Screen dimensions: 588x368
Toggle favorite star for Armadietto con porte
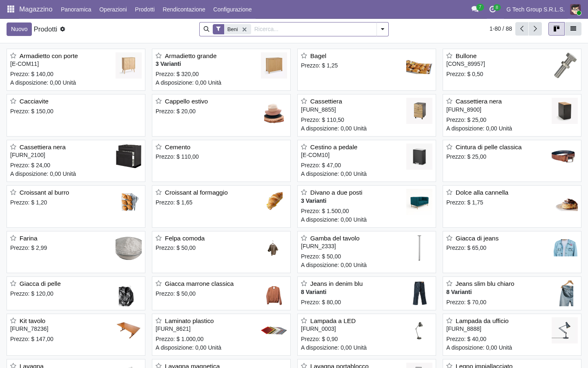(13, 56)
